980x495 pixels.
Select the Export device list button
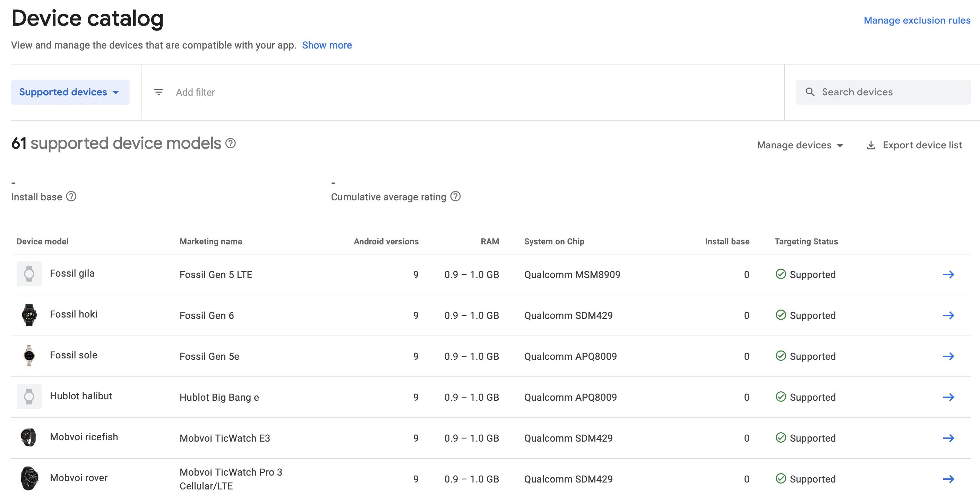[914, 145]
